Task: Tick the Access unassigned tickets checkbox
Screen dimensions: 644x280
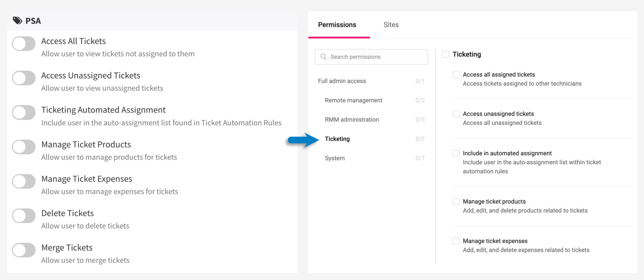Action: point(456,114)
